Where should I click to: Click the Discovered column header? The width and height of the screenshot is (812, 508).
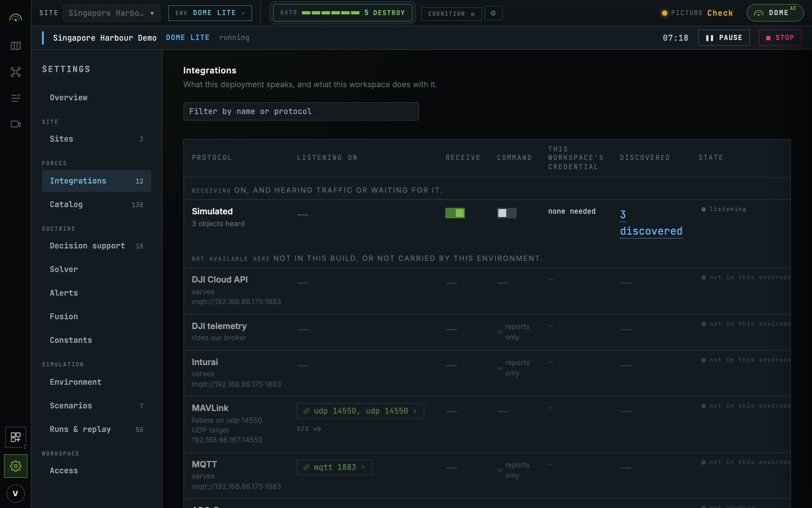[645, 158]
